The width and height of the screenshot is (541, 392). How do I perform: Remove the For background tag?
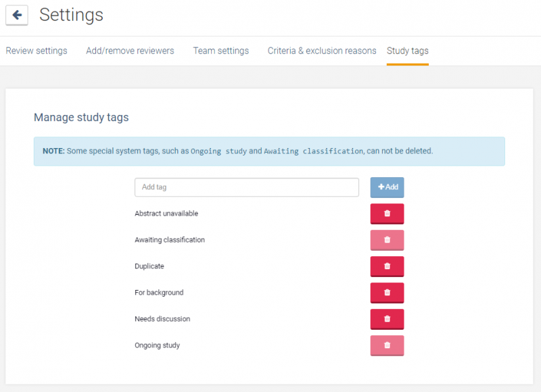click(387, 293)
